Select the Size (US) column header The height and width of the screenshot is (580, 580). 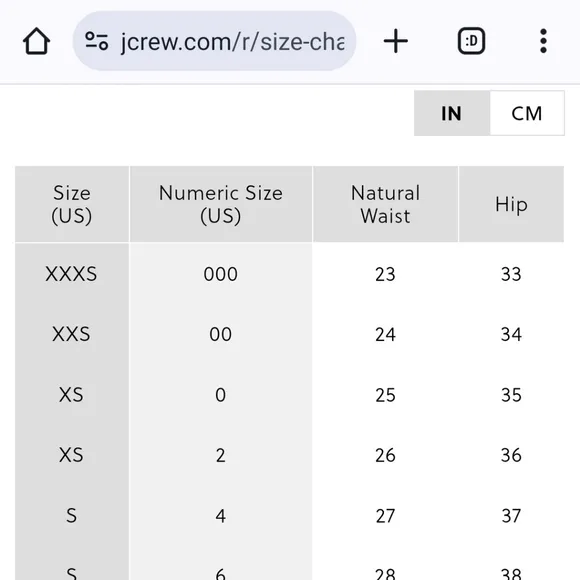tap(72, 204)
